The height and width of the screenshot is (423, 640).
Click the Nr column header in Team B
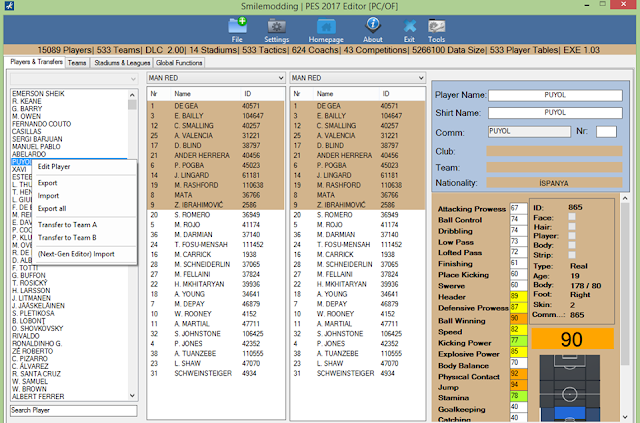tap(297, 94)
